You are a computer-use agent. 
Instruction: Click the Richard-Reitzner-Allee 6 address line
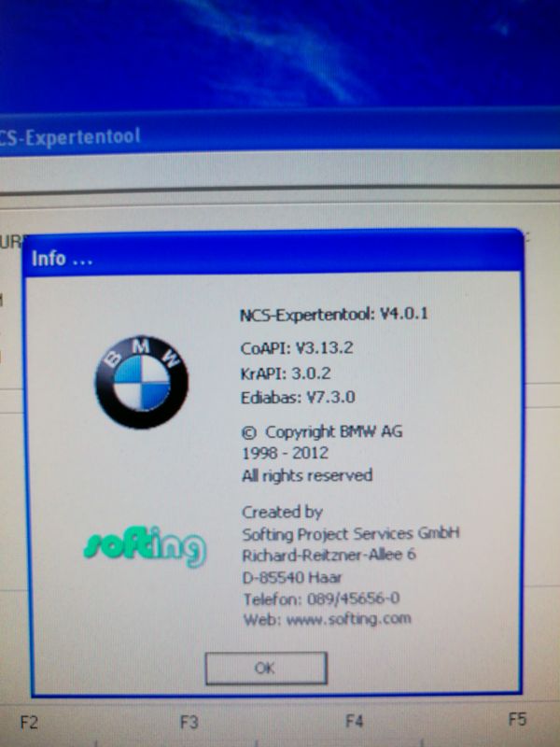(x=329, y=555)
